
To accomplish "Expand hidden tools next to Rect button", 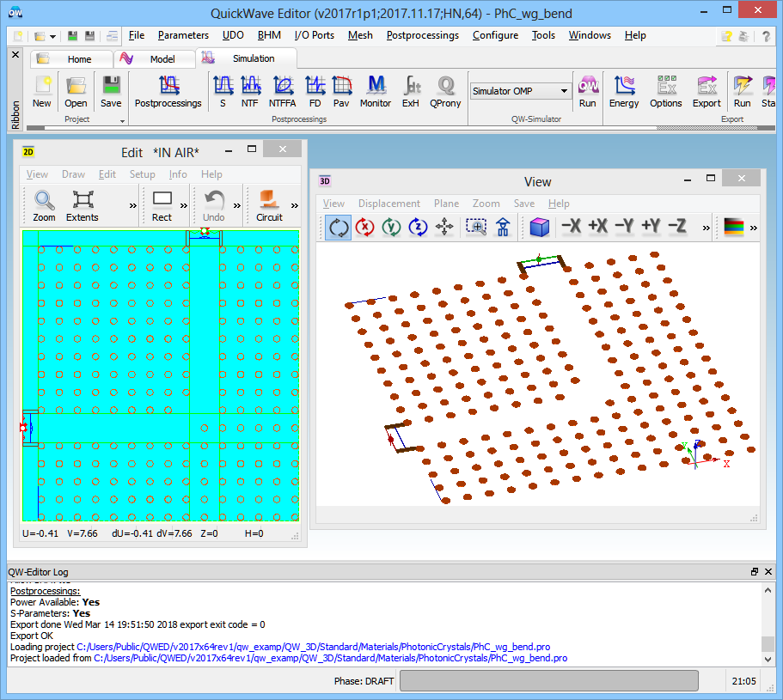I will click(x=183, y=206).
